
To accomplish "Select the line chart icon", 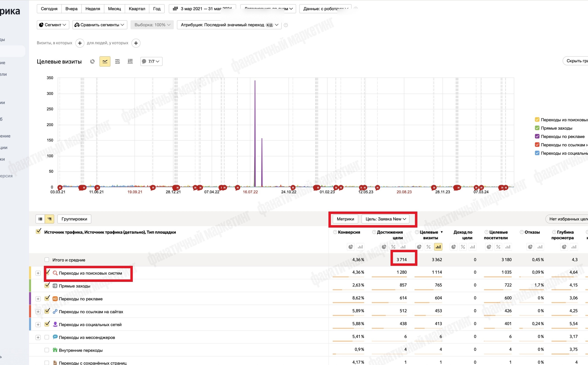I will 105,61.
